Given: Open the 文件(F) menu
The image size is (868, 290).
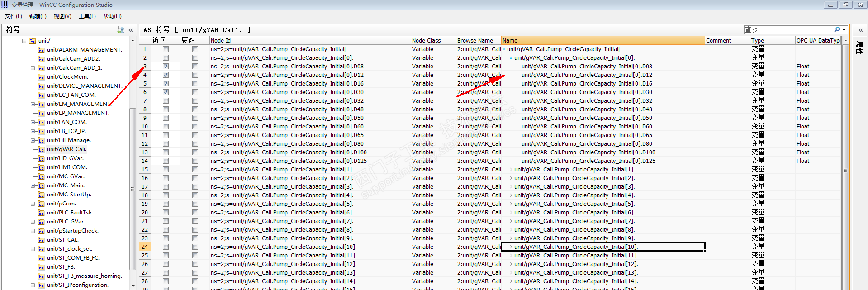Looking at the screenshot, I should tap(14, 16).
